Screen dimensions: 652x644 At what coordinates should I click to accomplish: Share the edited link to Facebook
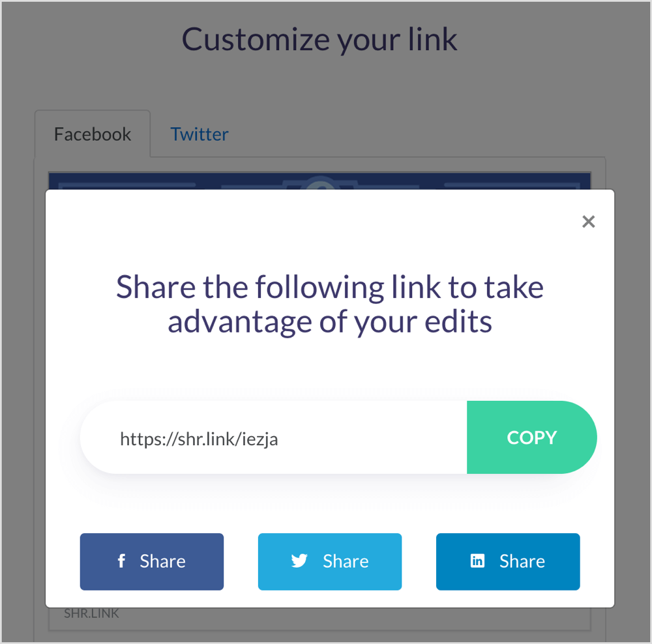(151, 561)
